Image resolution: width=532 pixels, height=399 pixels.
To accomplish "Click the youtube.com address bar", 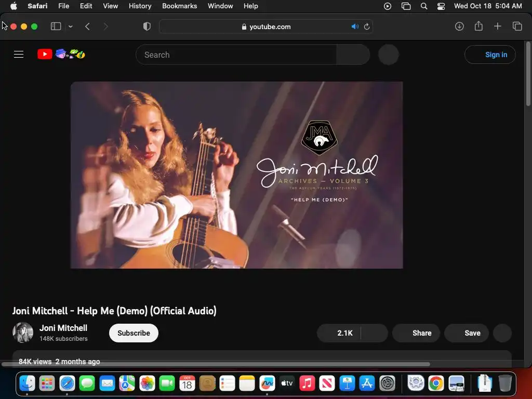I will tap(266, 26).
